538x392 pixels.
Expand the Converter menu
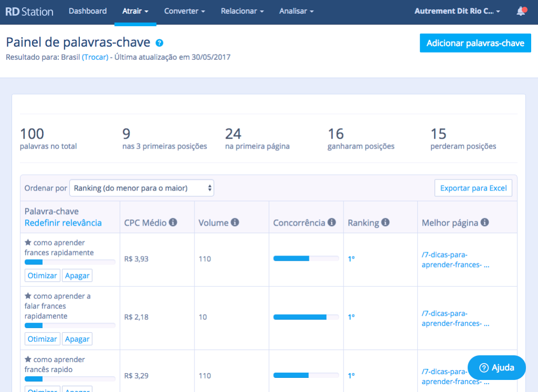coord(184,11)
